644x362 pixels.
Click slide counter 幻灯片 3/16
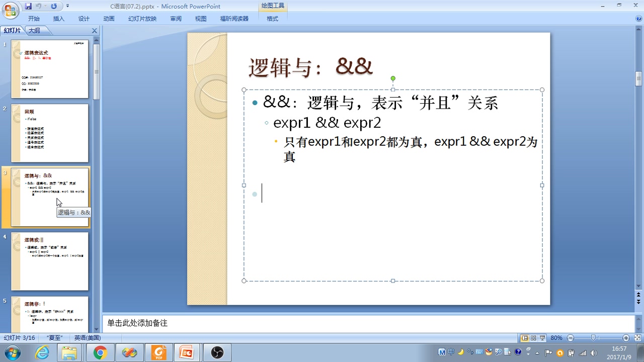click(20, 338)
